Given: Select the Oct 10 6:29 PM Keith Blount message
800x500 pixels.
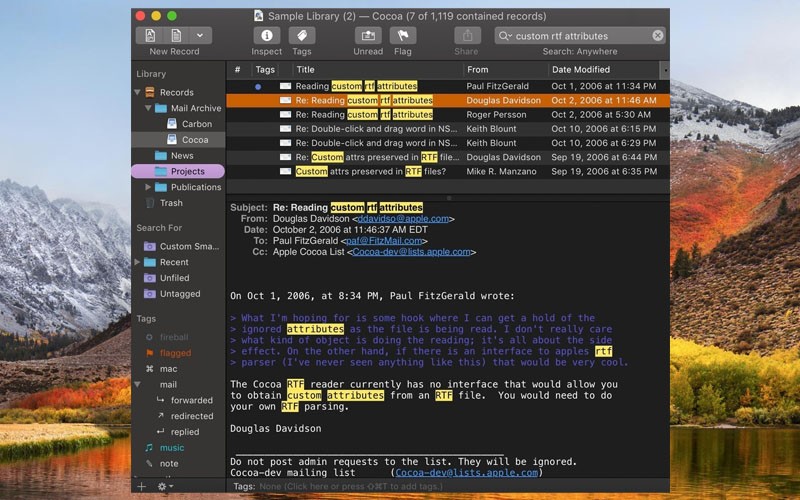Looking at the screenshot, I should [x=448, y=143].
